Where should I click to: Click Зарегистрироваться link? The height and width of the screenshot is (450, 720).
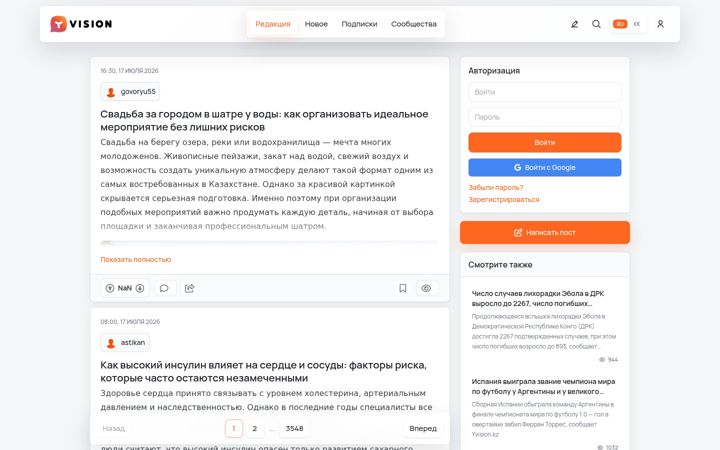coord(504,199)
